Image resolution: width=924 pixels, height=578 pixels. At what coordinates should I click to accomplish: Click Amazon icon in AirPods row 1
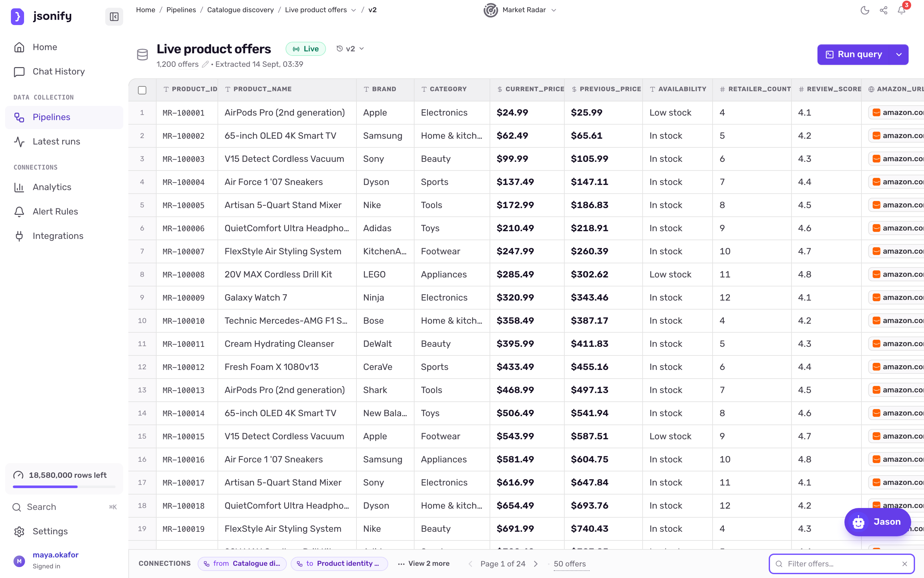click(877, 112)
